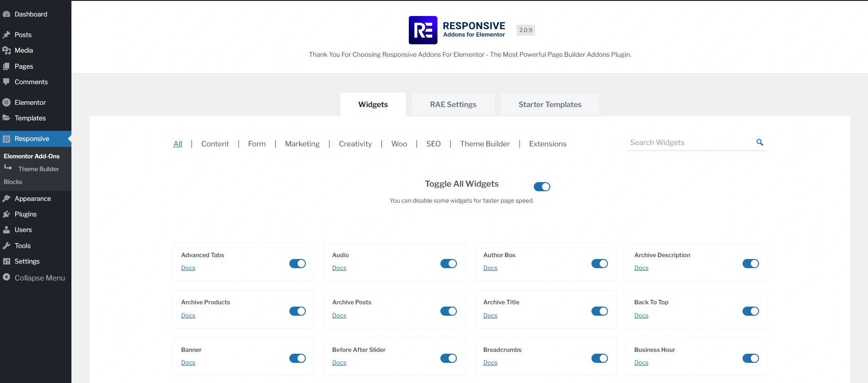The height and width of the screenshot is (383, 868).
Task: Switch off the Before After Slider widget
Action: (449, 358)
